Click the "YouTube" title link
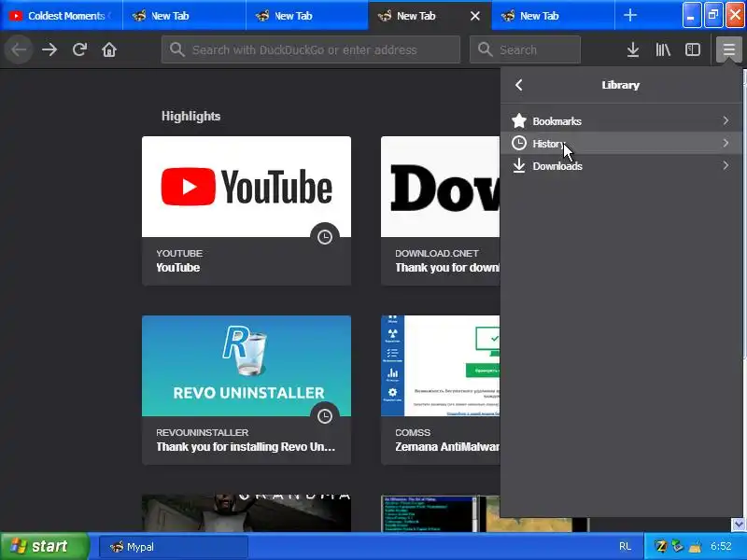 pyautogui.click(x=178, y=268)
